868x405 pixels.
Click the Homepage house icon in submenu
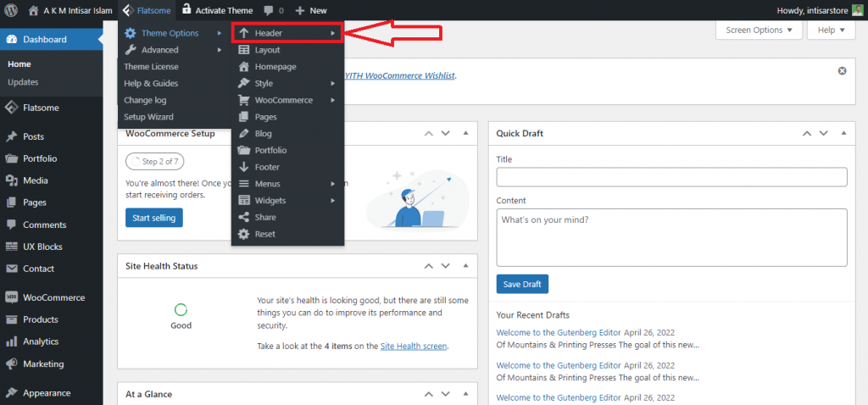[x=243, y=66]
